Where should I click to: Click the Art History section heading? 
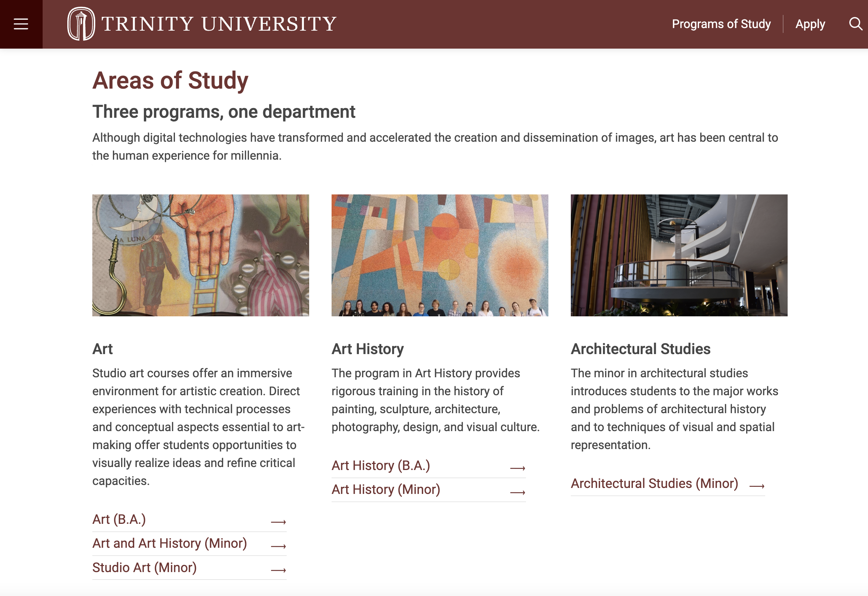point(368,349)
